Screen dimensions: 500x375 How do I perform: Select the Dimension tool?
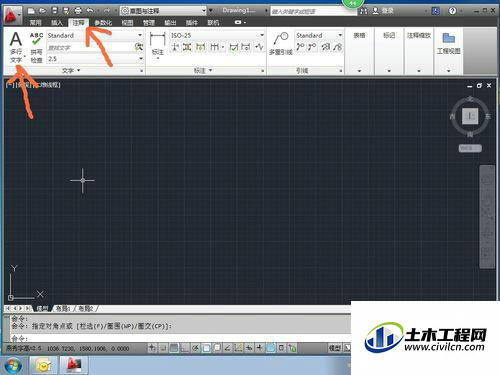coord(157,44)
